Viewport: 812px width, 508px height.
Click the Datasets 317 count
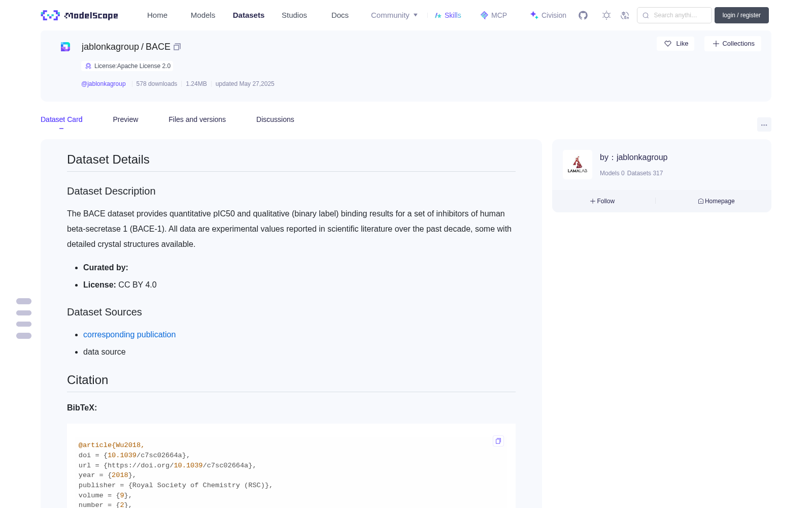645,173
